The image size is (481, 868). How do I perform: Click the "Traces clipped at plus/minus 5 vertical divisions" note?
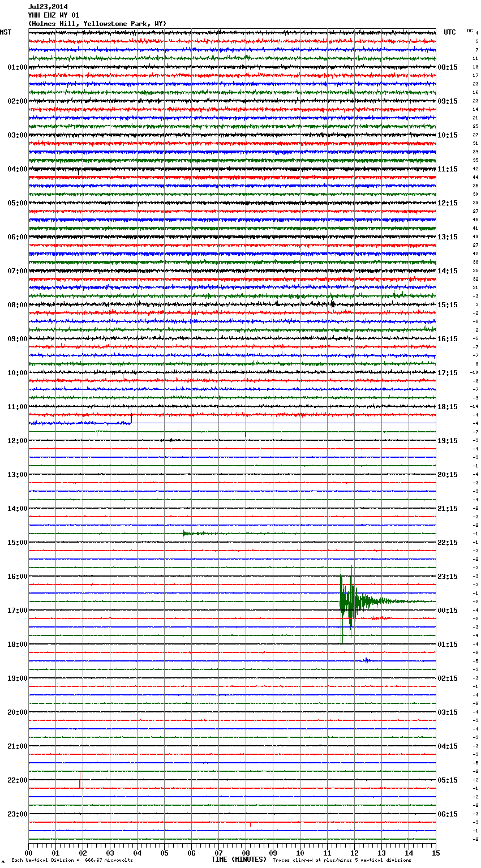click(x=342, y=860)
